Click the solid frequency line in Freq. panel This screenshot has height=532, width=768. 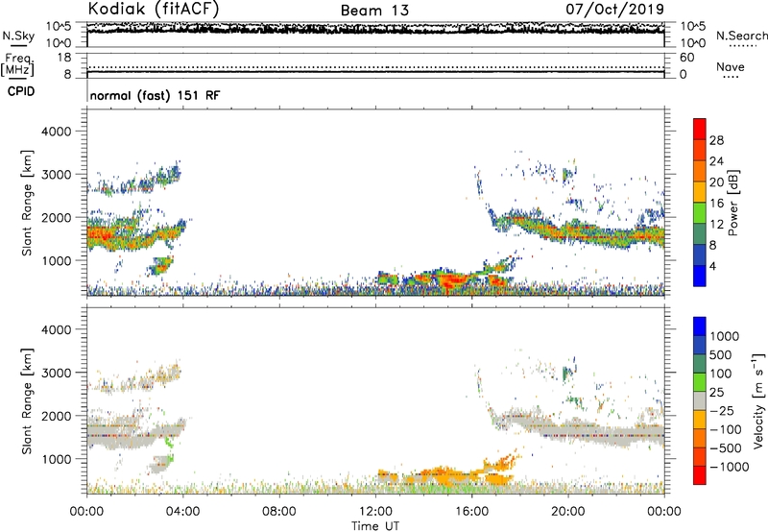(375, 72)
